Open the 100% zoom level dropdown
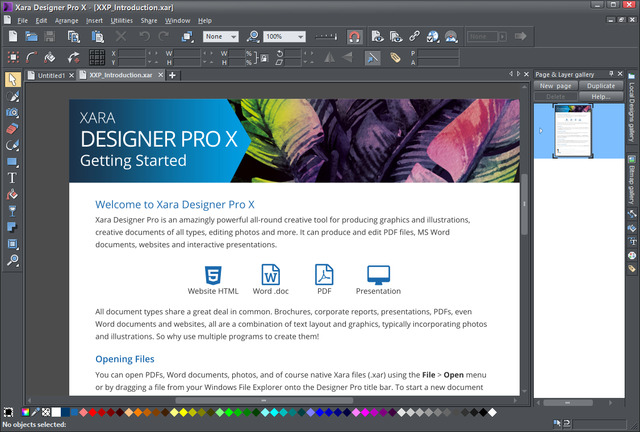This screenshot has width=640, height=432. click(283, 37)
